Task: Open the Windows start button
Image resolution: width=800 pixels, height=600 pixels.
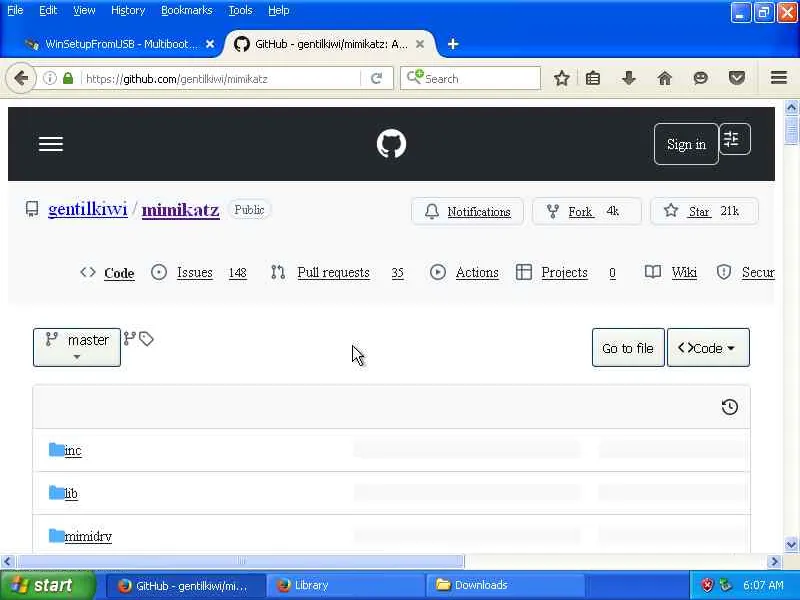Action: click(x=47, y=585)
